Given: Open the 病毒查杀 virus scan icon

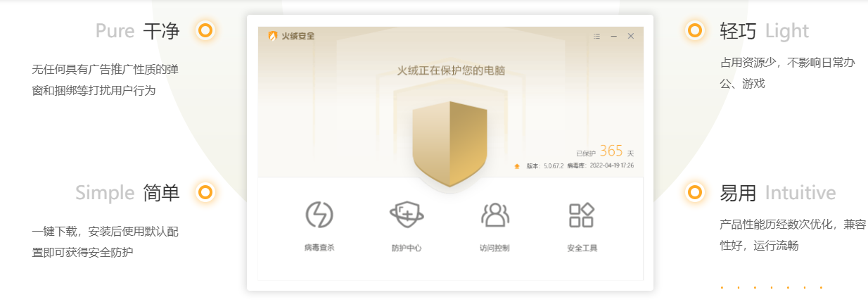Looking at the screenshot, I should pyautogui.click(x=319, y=215).
